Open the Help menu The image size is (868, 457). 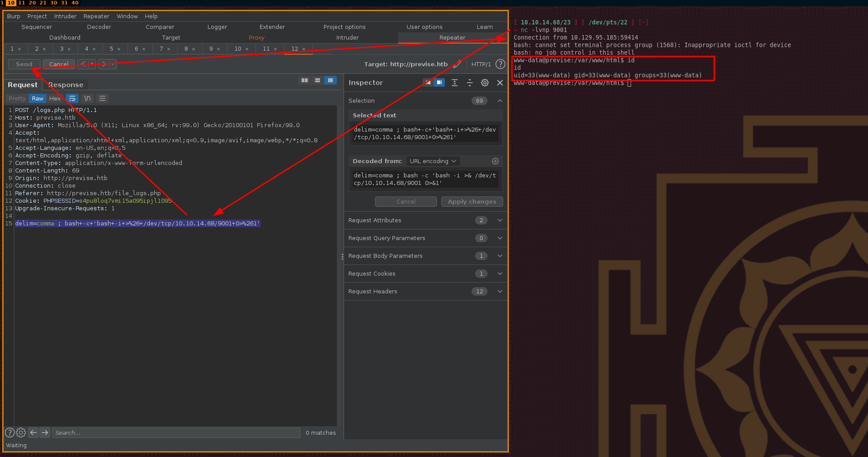(x=151, y=16)
